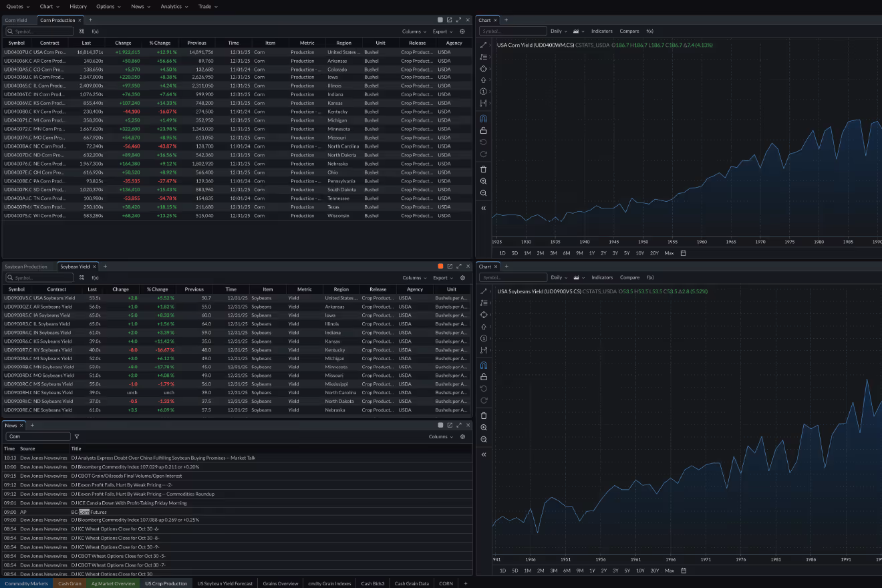Click the zoom-in icon on the corn chart

(483, 181)
